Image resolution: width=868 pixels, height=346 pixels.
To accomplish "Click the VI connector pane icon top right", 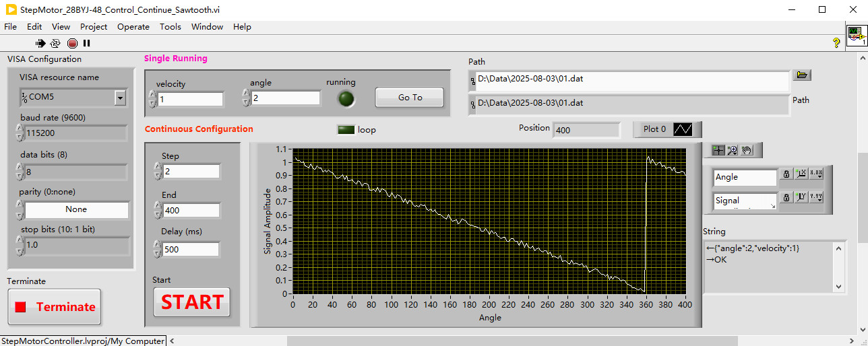I will click(x=856, y=36).
